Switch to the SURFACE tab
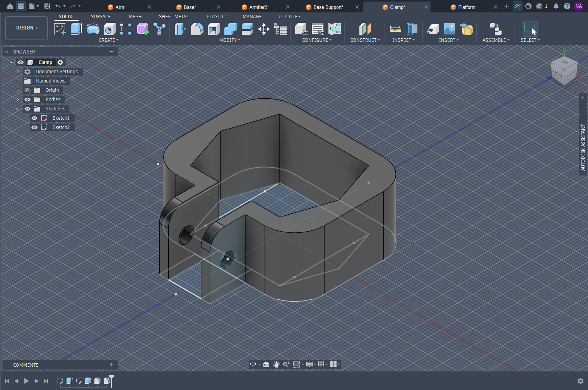Screen dimensions: 588x390 tap(101, 17)
